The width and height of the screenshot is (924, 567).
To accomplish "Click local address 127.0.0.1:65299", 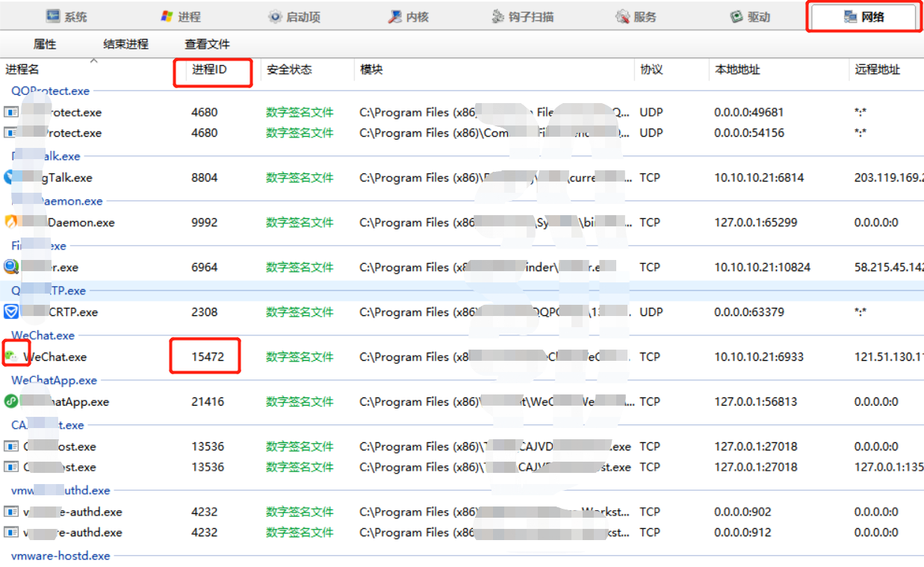I will pyautogui.click(x=756, y=223).
